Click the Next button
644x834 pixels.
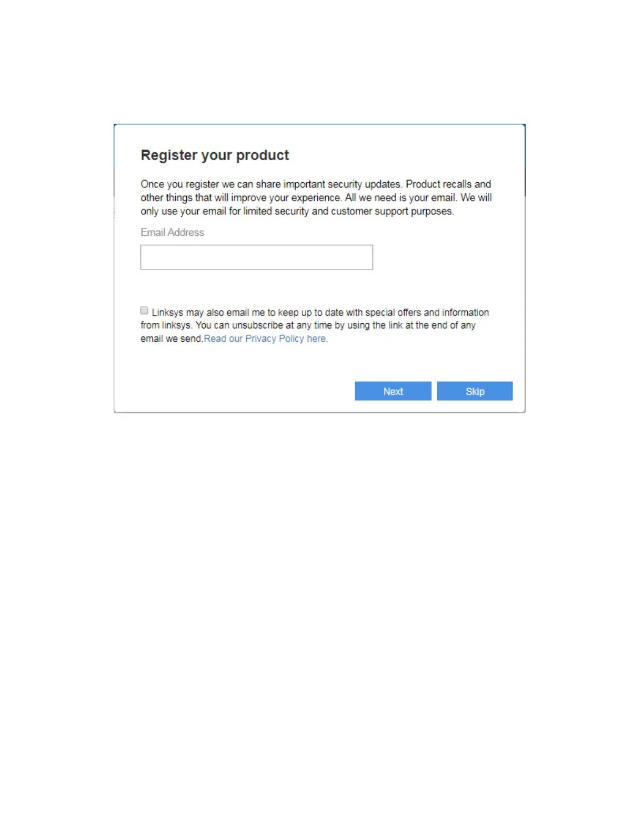(x=393, y=391)
